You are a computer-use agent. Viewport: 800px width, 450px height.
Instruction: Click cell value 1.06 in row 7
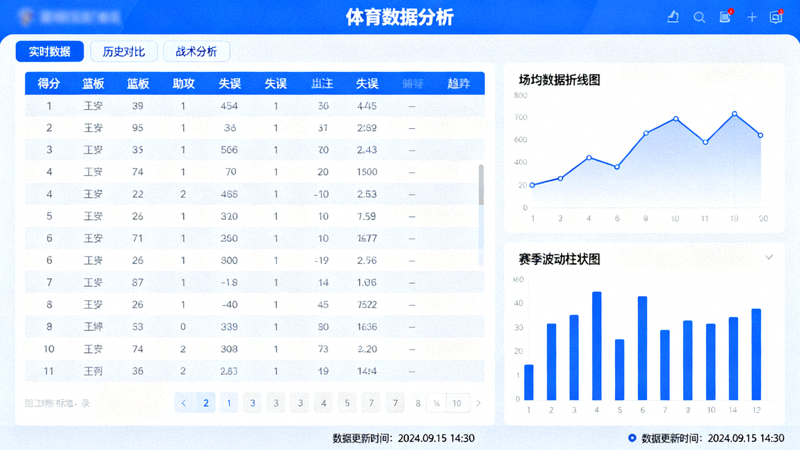[367, 283]
